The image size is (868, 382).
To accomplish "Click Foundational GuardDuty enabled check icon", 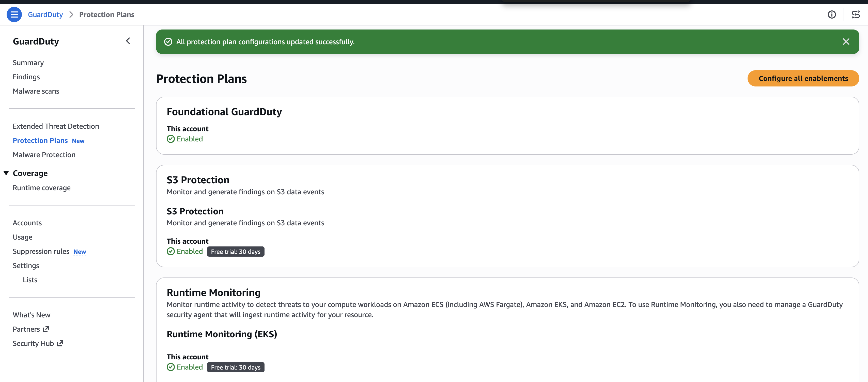I will tap(171, 139).
